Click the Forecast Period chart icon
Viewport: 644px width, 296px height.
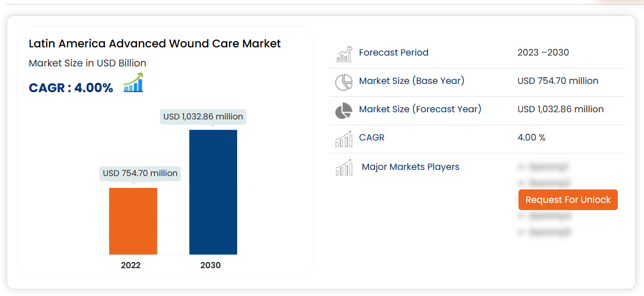[344, 53]
